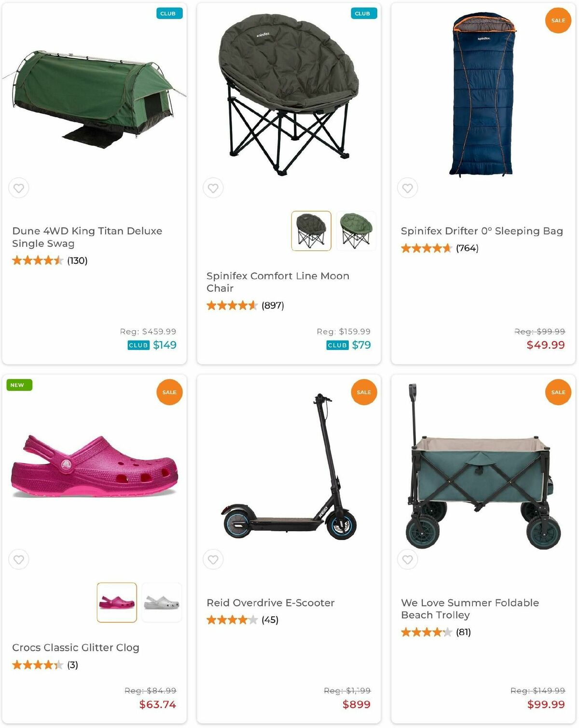Open Dune 4WD King Titan Deluxe Swag
Image resolution: width=579 pixels, height=728 pixels.
(87, 237)
